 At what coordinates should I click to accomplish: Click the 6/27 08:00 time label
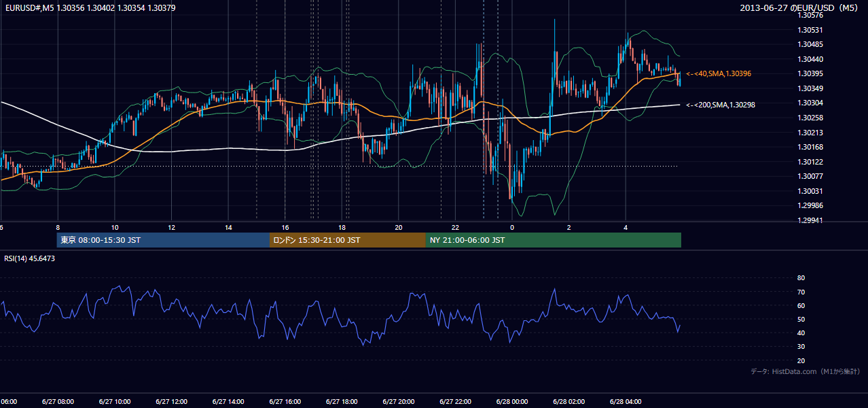tap(58, 402)
